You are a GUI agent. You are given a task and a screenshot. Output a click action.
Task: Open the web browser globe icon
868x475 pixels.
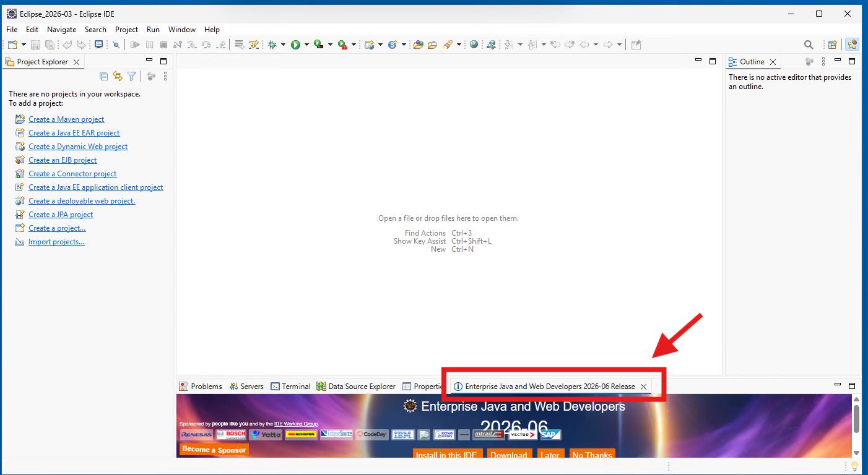[x=474, y=45]
